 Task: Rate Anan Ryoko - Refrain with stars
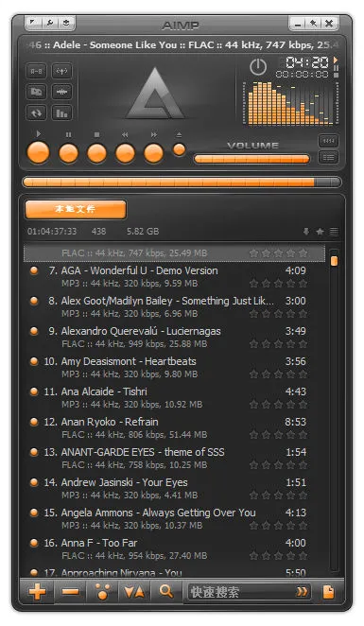279,436
